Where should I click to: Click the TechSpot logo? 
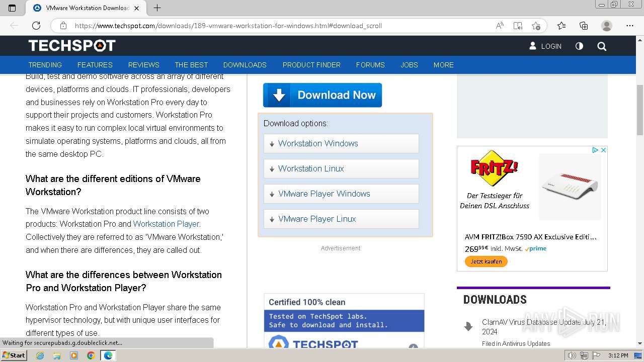pyautogui.click(x=72, y=46)
